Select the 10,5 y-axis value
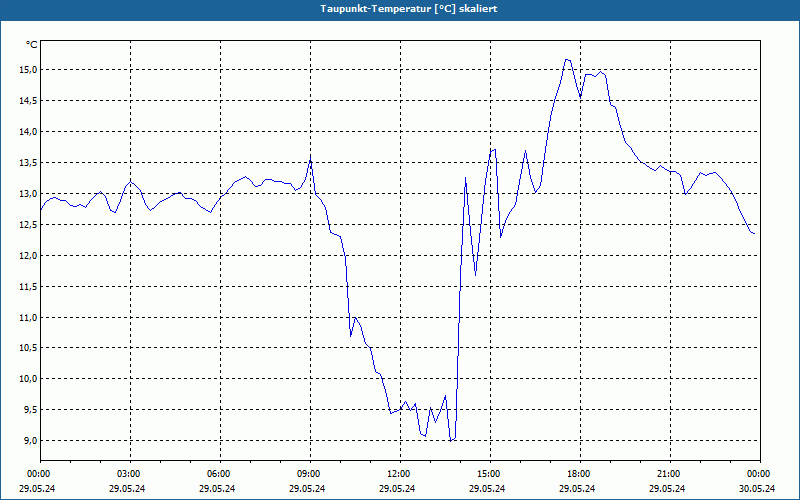The width and height of the screenshot is (800, 500). 29,348
